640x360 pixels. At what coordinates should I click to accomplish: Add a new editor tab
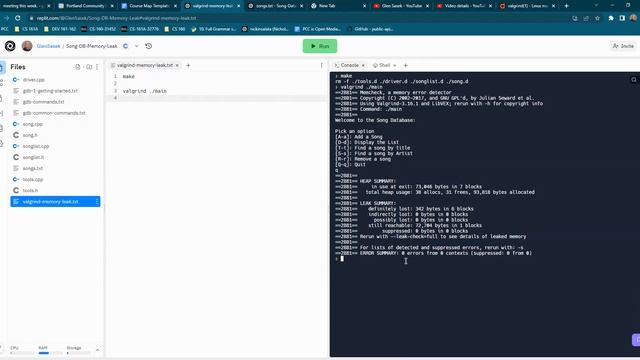point(188,65)
